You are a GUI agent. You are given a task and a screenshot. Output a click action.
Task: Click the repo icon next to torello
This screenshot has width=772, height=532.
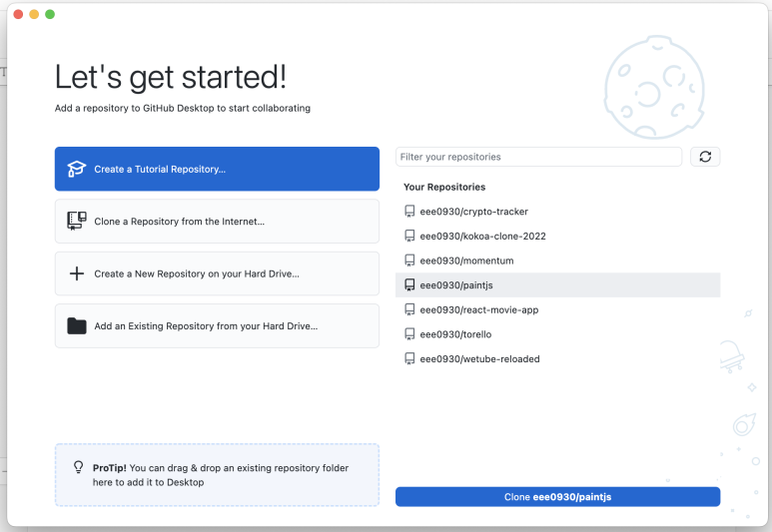[409, 334]
